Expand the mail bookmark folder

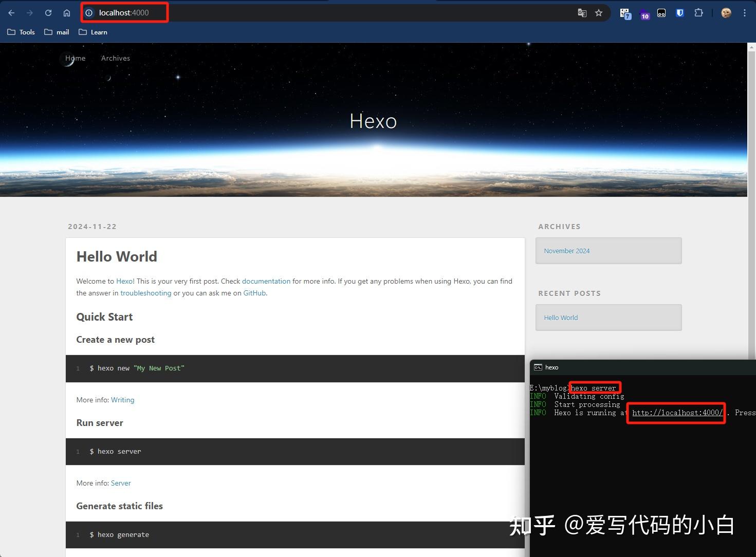(x=57, y=32)
